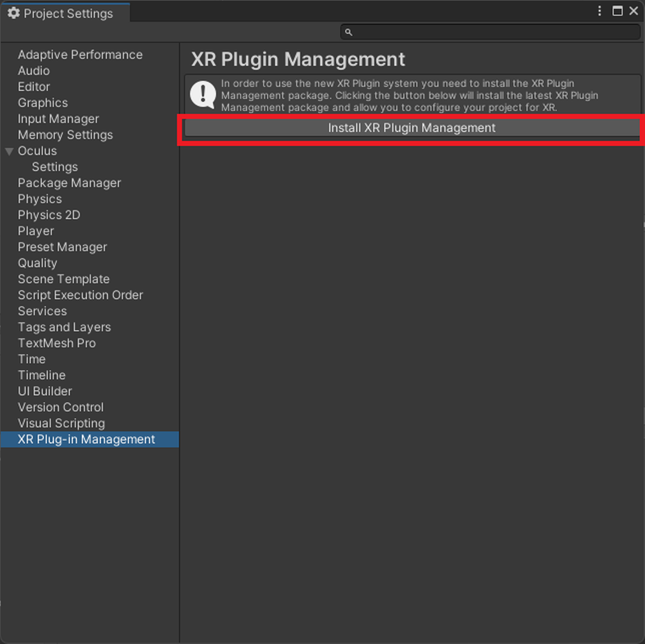645x644 pixels.
Task: Show the Tags and Layers settings
Action: point(64,327)
